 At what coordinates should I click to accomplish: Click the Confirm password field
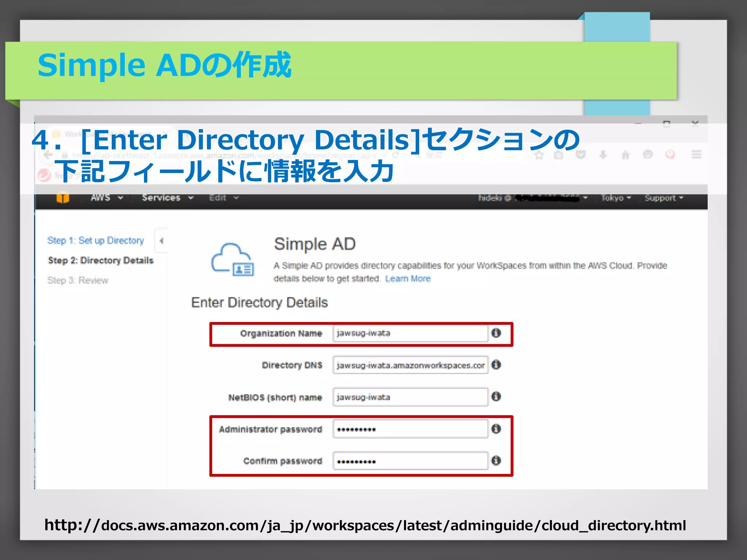tap(410, 461)
